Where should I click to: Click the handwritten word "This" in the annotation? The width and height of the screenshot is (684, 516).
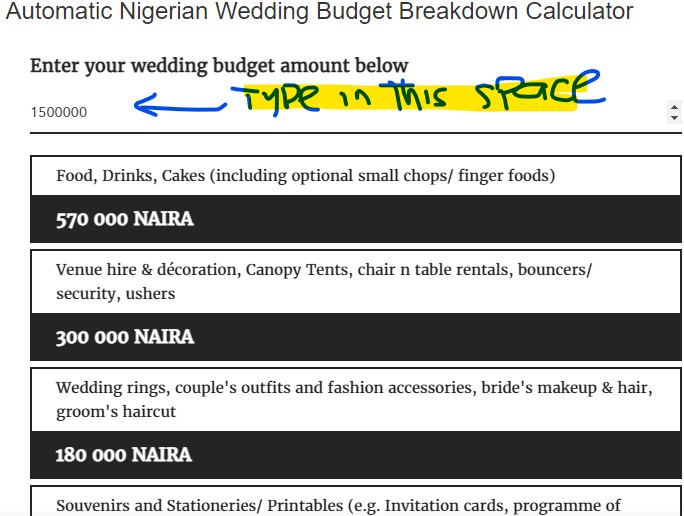pyautogui.click(x=414, y=94)
